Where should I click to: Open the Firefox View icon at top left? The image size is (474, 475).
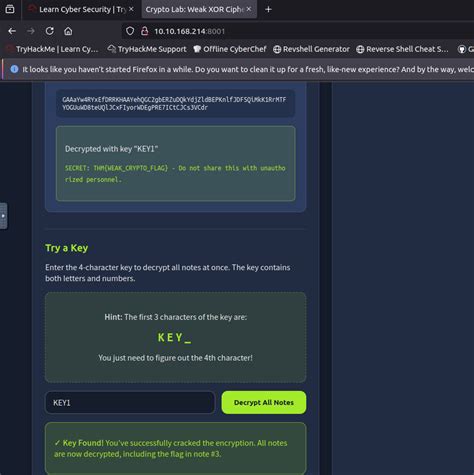pyautogui.click(x=10, y=9)
